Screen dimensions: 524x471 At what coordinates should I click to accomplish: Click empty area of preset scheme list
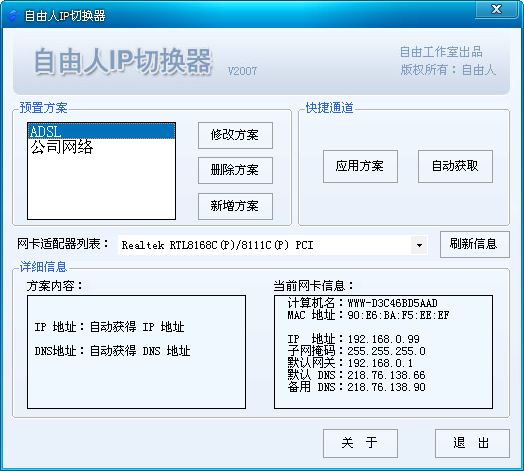point(101,187)
